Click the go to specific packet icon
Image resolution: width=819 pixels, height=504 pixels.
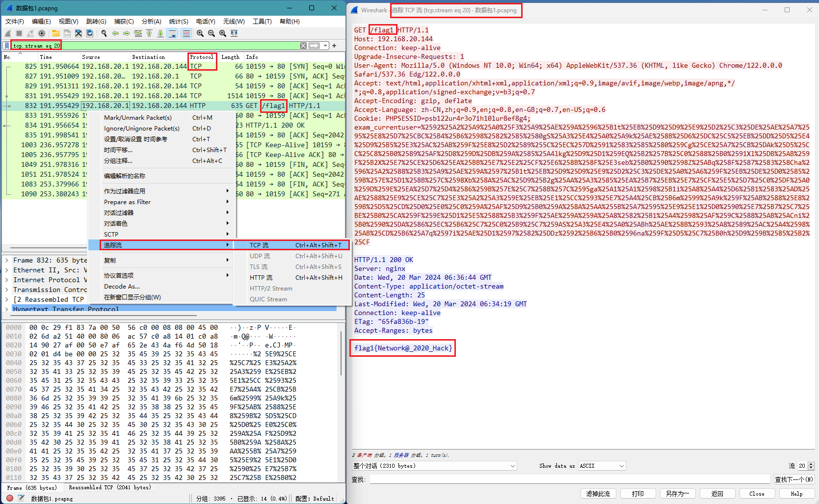138,33
